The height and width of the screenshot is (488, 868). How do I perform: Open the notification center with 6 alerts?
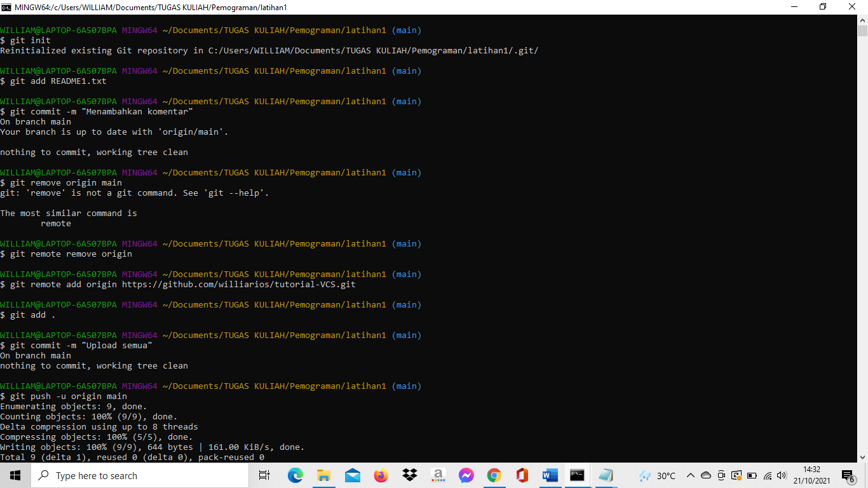click(x=848, y=475)
